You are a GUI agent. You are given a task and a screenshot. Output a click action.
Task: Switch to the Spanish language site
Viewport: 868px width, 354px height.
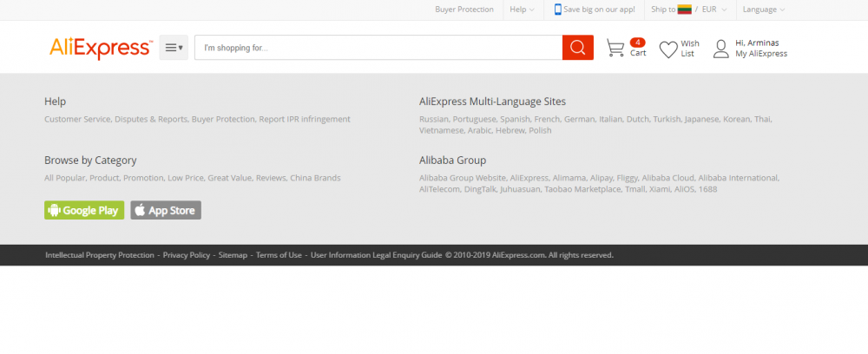(x=514, y=119)
